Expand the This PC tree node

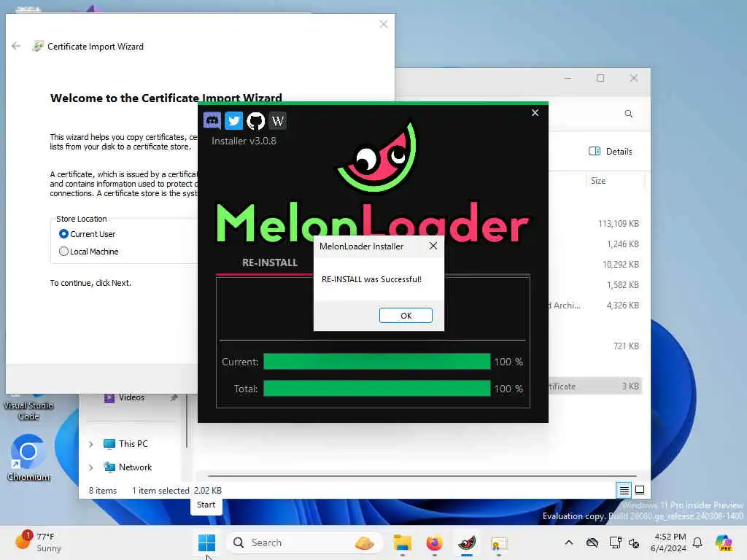tap(91, 444)
